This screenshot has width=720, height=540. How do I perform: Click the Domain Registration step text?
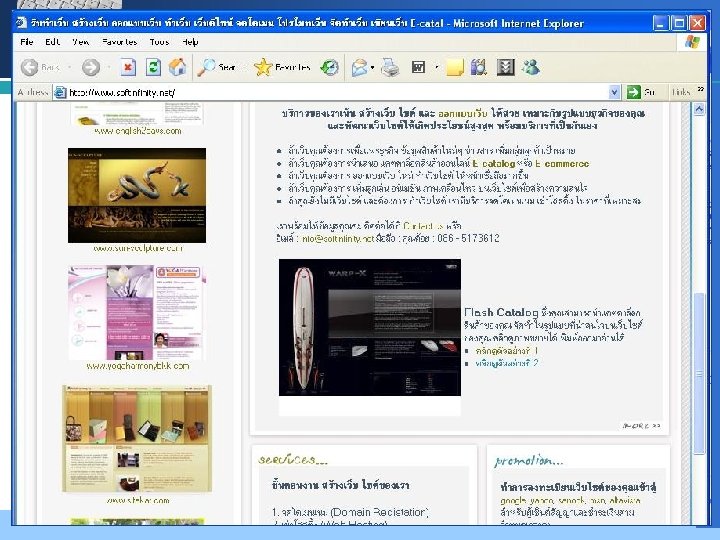pos(350,512)
